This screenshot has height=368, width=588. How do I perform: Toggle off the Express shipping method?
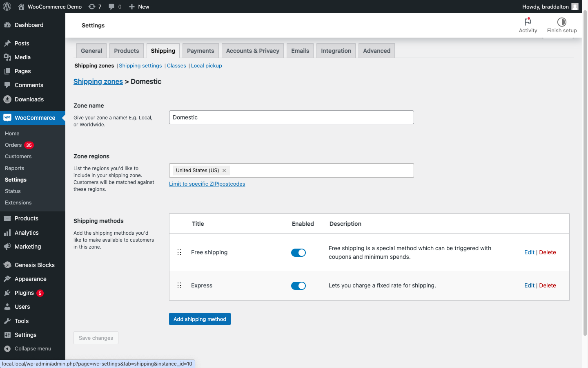click(298, 286)
